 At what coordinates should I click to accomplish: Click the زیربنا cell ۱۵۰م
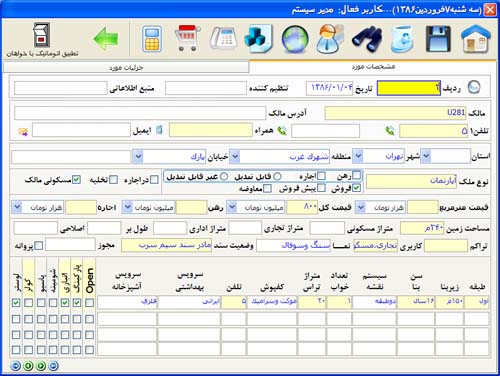(x=450, y=302)
